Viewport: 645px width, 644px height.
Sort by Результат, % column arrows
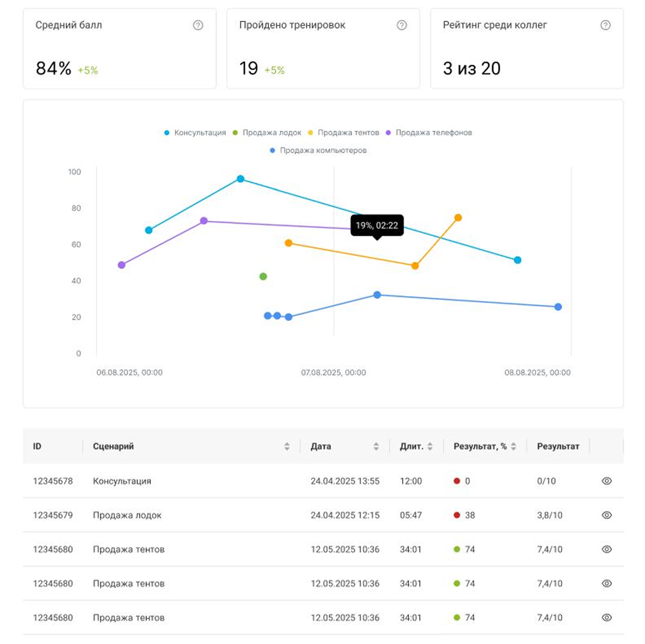514,446
